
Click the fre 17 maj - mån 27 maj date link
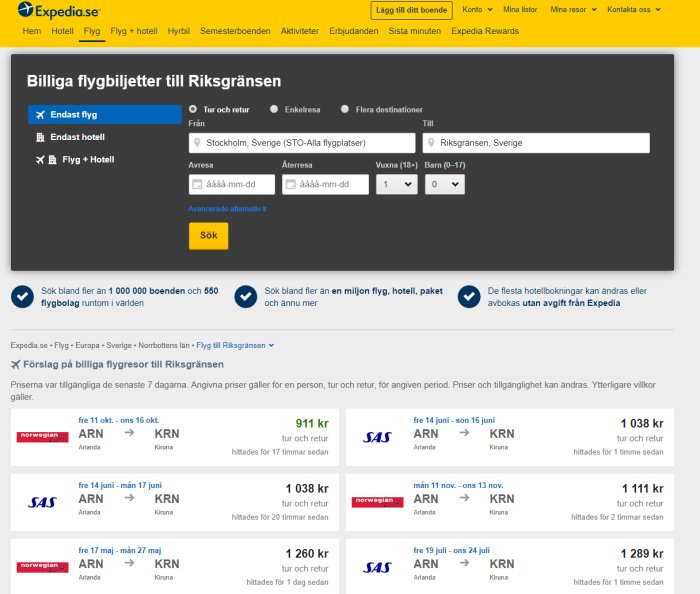(120, 550)
